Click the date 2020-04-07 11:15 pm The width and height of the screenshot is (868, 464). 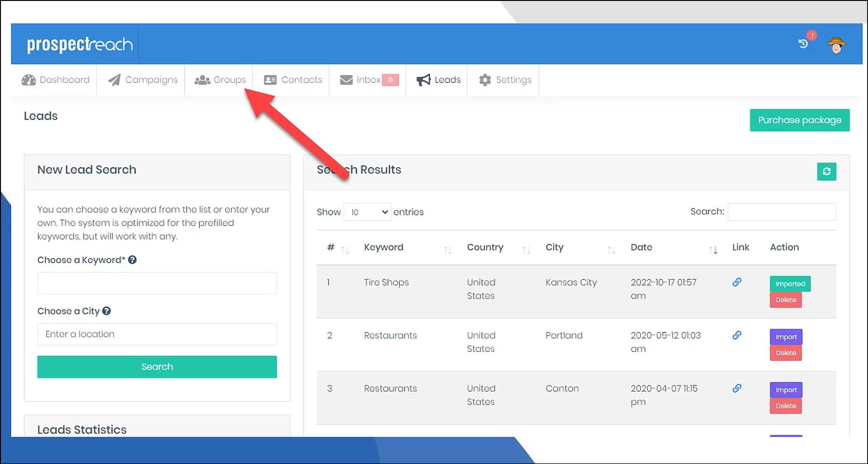pos(664,395)
